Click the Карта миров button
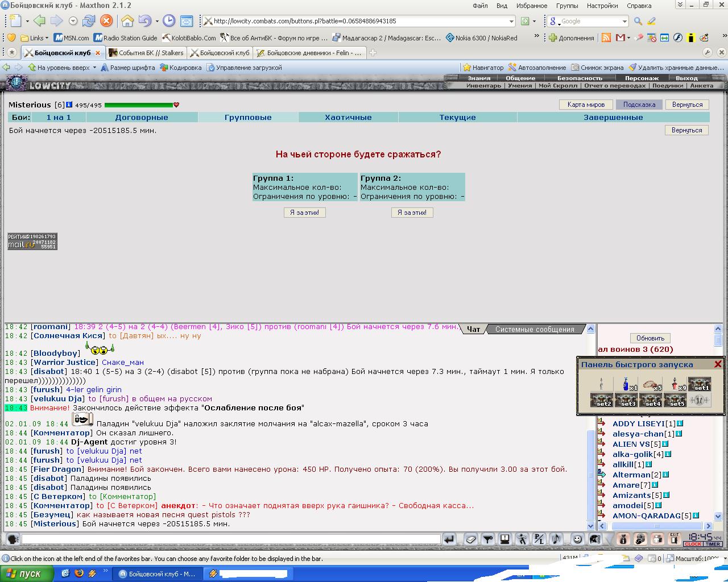Viewport: 728px width, 582px height. 586,105
